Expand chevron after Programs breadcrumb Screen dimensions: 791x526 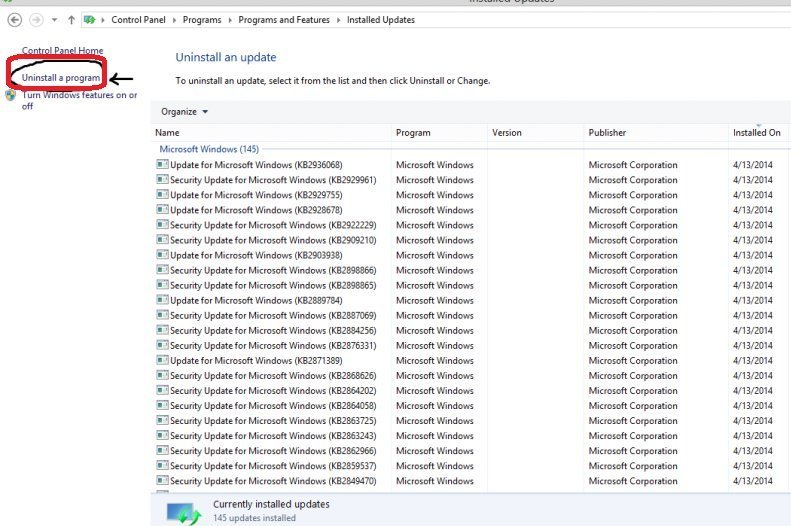pos(230,20)
